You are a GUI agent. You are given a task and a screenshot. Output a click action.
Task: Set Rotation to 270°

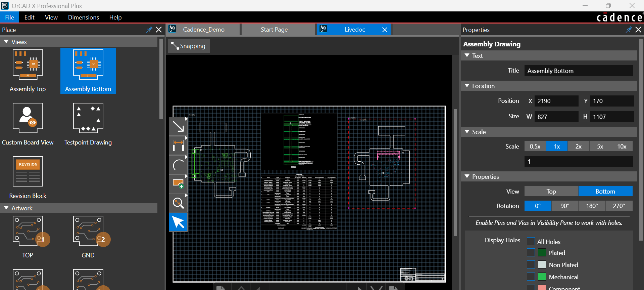[x=619, y=206]
